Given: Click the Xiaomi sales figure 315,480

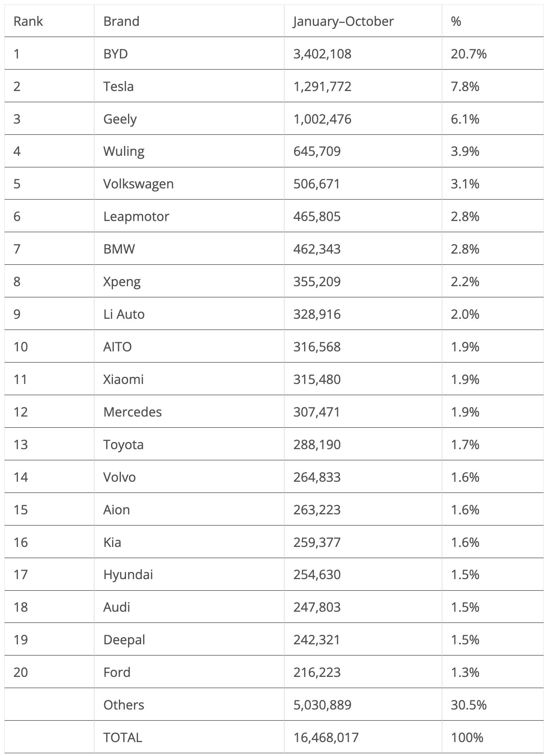Looking at the screenshot, I should 317,379.
